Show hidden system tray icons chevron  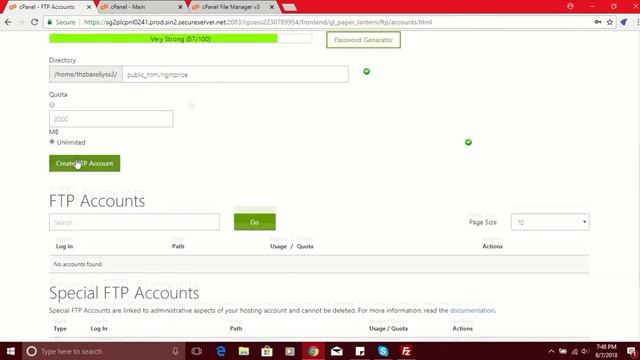551,351
